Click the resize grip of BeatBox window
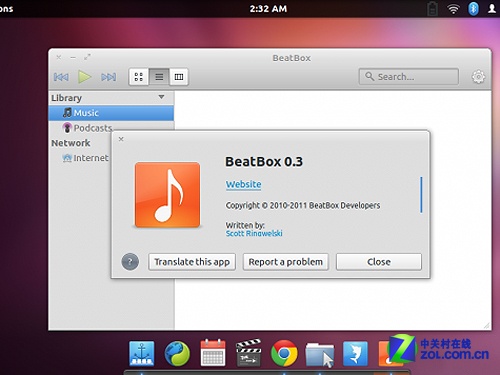Screen dimensions: 500x375 click(x=487, y=326)
